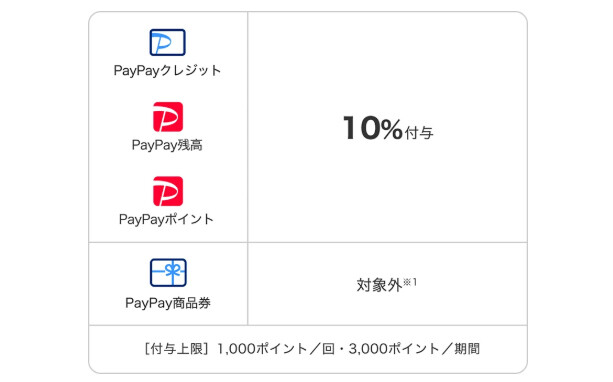This screenshot has height=382, width=613.
Task: Click the blue P letter inside credit icon
Action: pyautogui.click(x=161, y=43)
